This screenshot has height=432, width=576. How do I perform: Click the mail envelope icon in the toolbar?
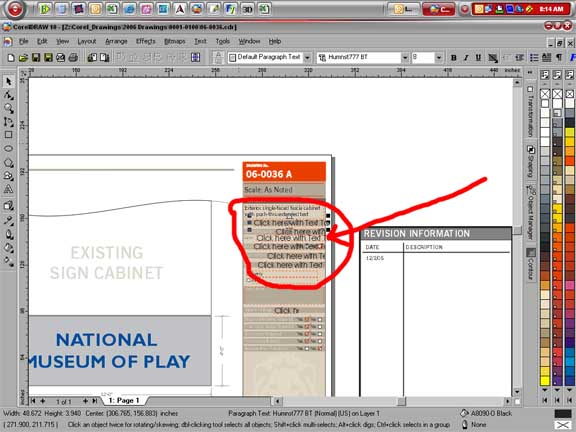tap(61, 58)
